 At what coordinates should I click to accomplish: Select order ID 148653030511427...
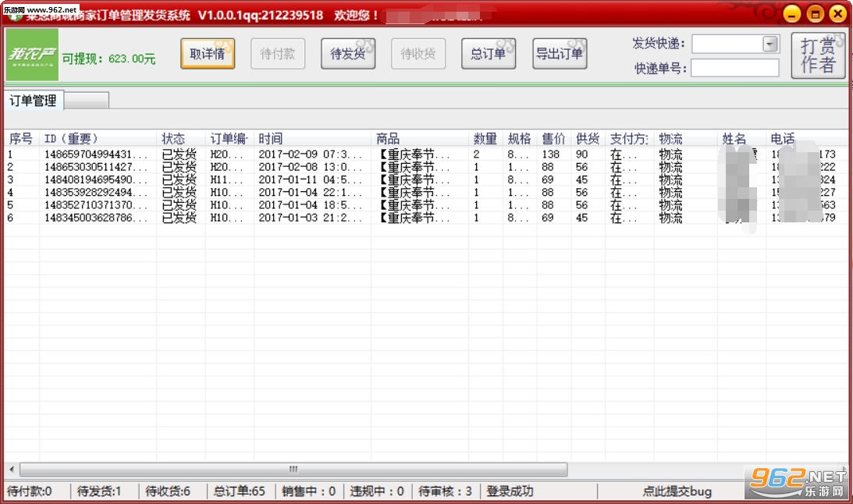pyautogui.click(x=96, y=167)
